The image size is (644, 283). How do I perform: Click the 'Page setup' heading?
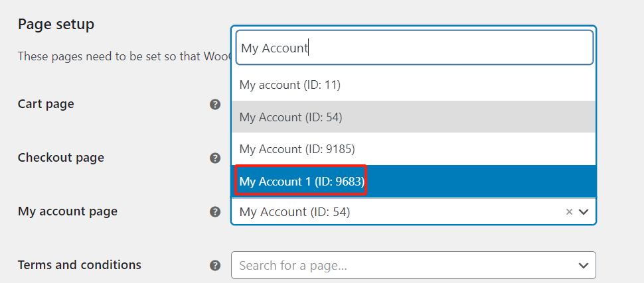click(x=56, y=25)
